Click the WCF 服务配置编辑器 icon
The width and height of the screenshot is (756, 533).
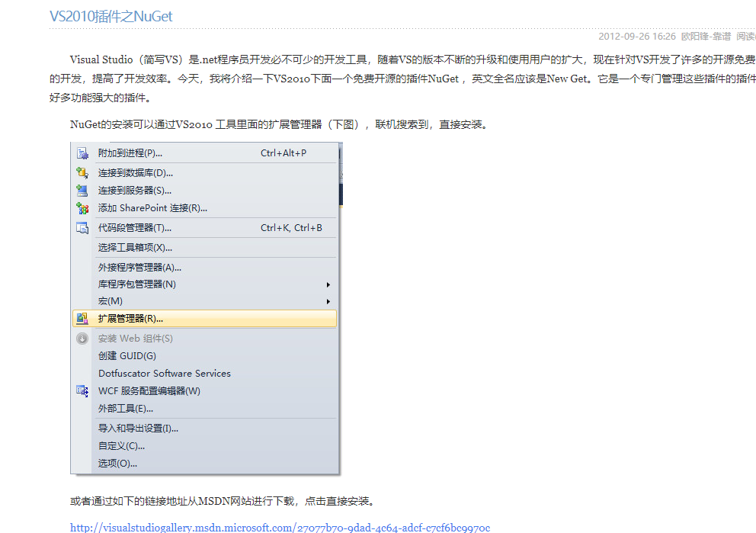click(82, 390)
